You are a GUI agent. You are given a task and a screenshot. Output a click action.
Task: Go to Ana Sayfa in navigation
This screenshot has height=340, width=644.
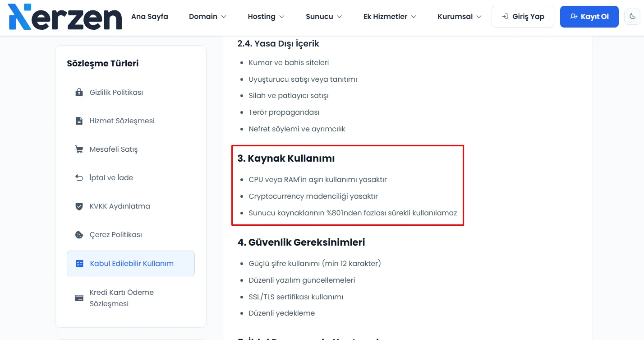coord(150,17)
